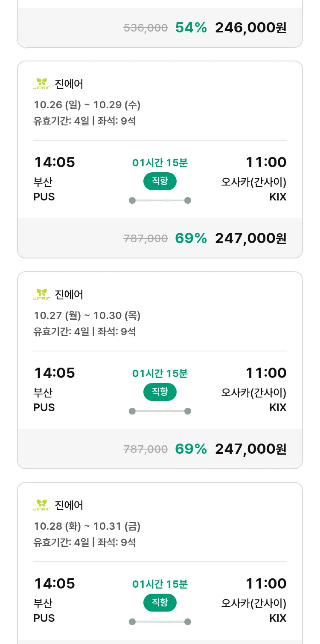Tap Jin Air logo on 10.27 flight
This screenshot has width=320, height=644.
click(42, 294)
